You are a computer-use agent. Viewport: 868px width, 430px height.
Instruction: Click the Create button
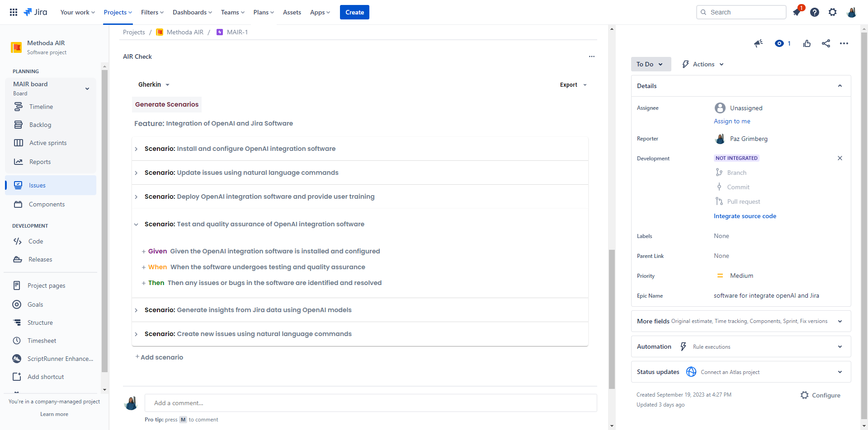click(354, 12)
